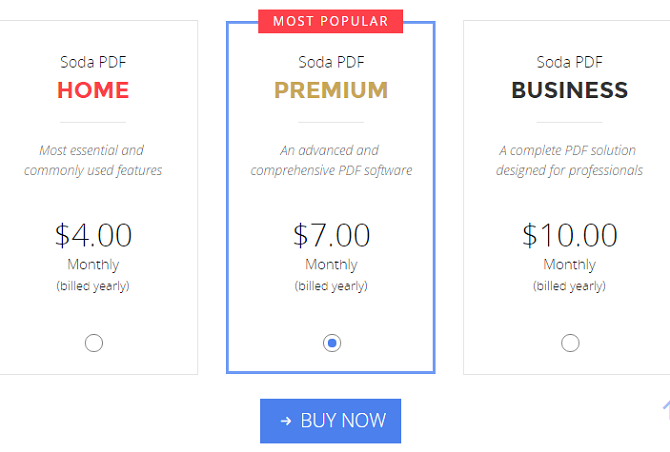The image size is (670, 452).
Task: Click the BUY NOW button
Action: pos(330,421)
